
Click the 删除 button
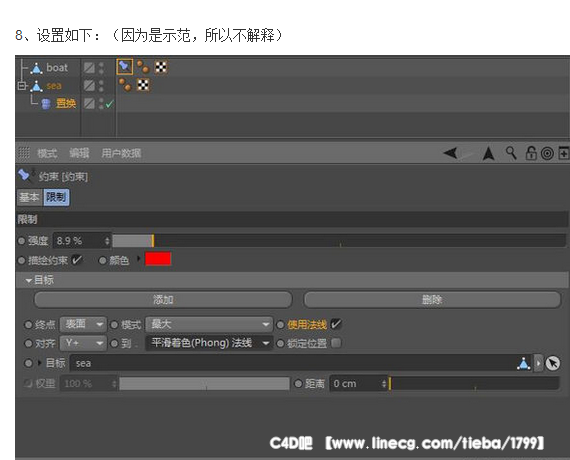click(x=432, y=300)
